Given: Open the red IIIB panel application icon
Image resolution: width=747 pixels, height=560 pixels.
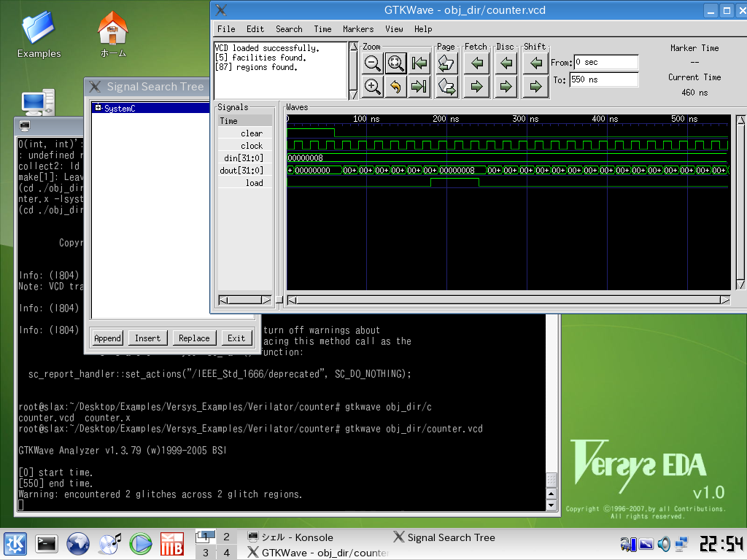Looking at the screenshot, I should coord(172,544).
